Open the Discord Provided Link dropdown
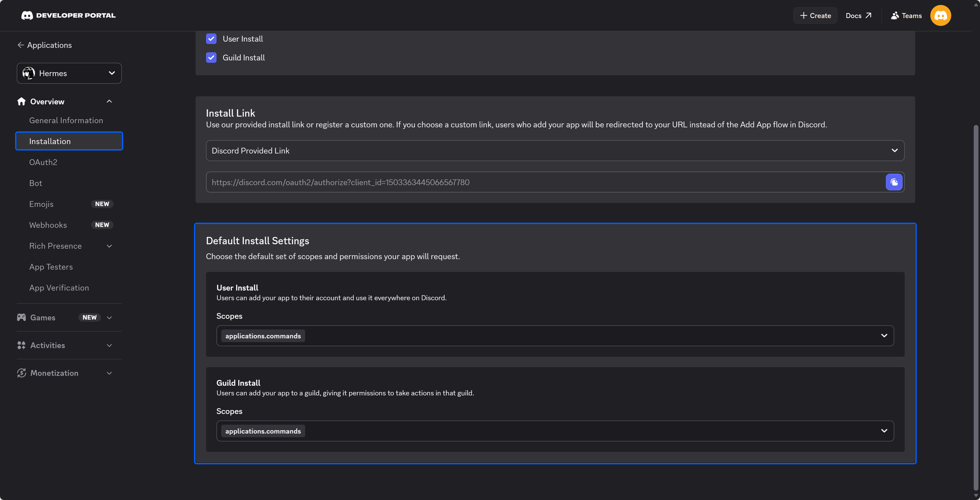The height and width of the screenshot is (500, 980). 555,150
